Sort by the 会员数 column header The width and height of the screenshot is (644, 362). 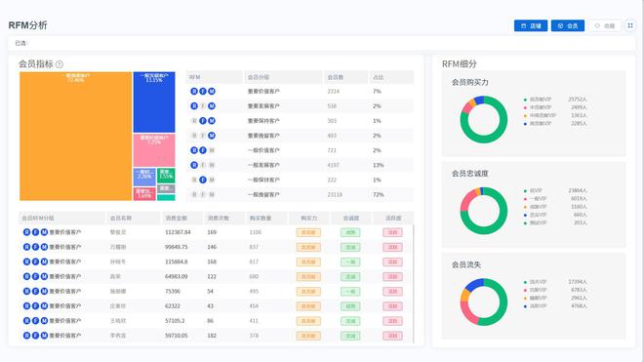[x=335, y=77]
